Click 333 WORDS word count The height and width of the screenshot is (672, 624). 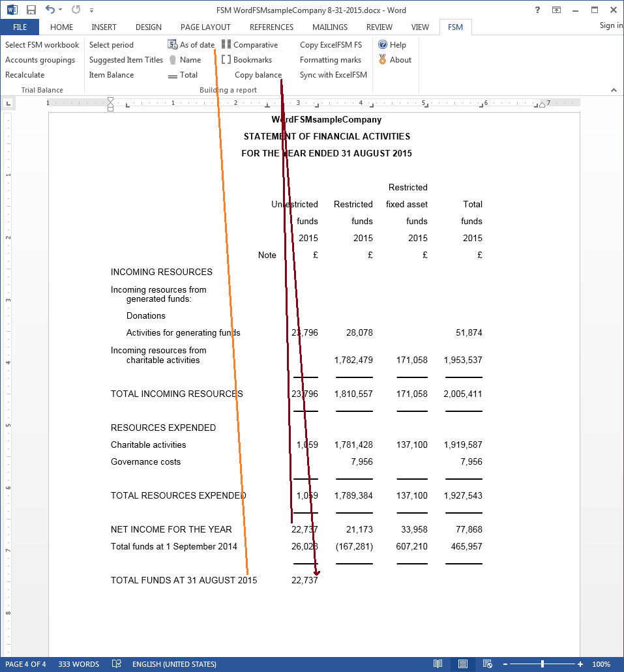[x=78, y=664]
